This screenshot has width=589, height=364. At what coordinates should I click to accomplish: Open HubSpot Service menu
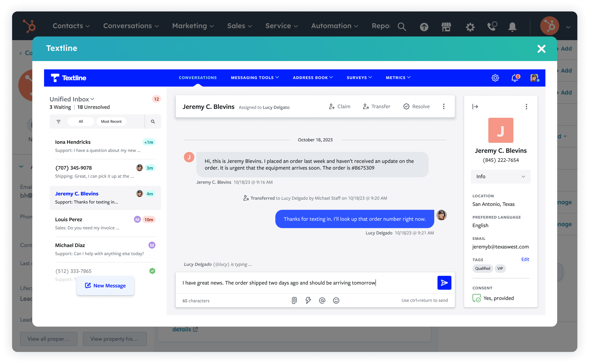click(281, 26)
